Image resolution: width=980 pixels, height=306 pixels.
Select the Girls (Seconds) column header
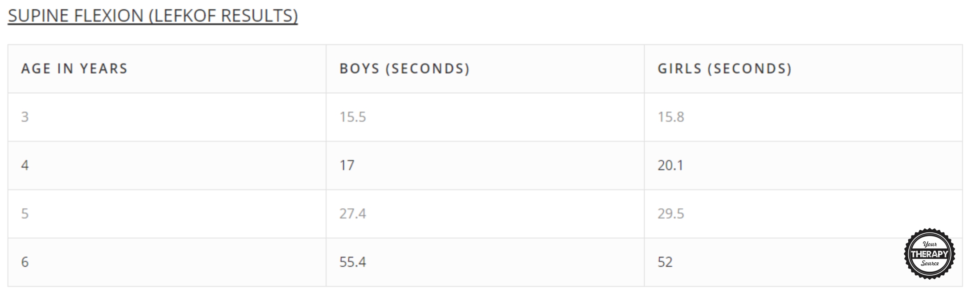(725, 68)
